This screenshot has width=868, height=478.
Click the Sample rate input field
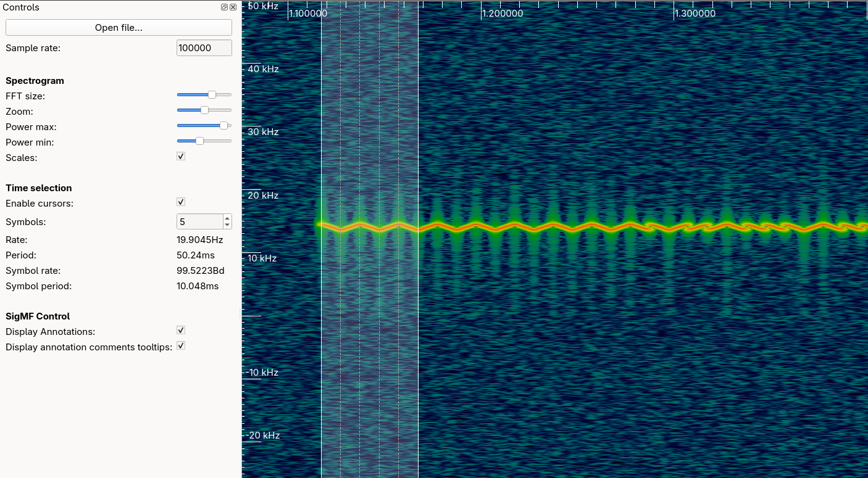(x=204, y=48)
